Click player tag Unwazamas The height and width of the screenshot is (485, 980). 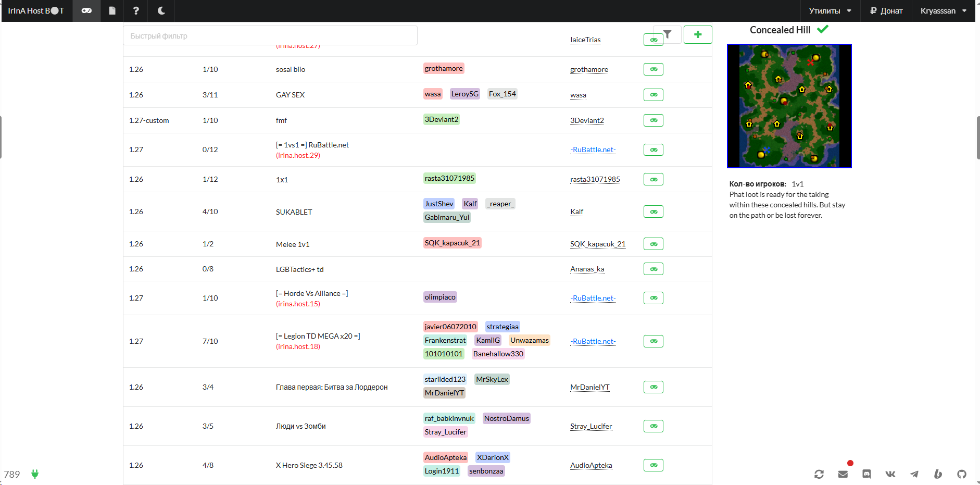[x=530, y=340]
